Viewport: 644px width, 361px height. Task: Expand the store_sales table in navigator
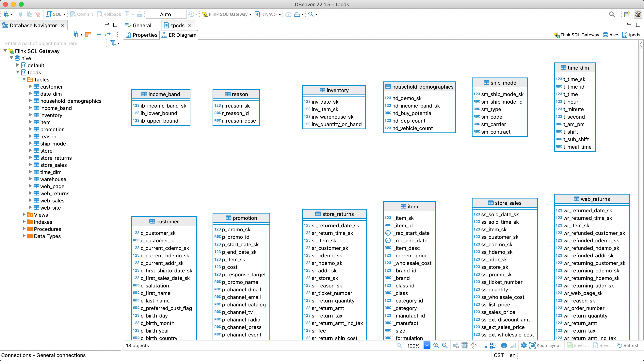click(x=30, y=165)
